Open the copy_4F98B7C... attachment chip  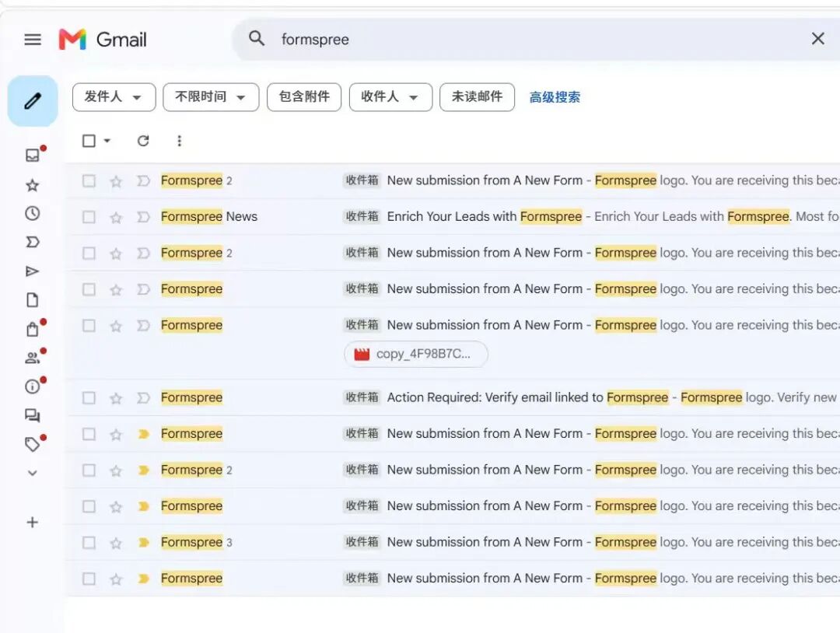point(415,354)
